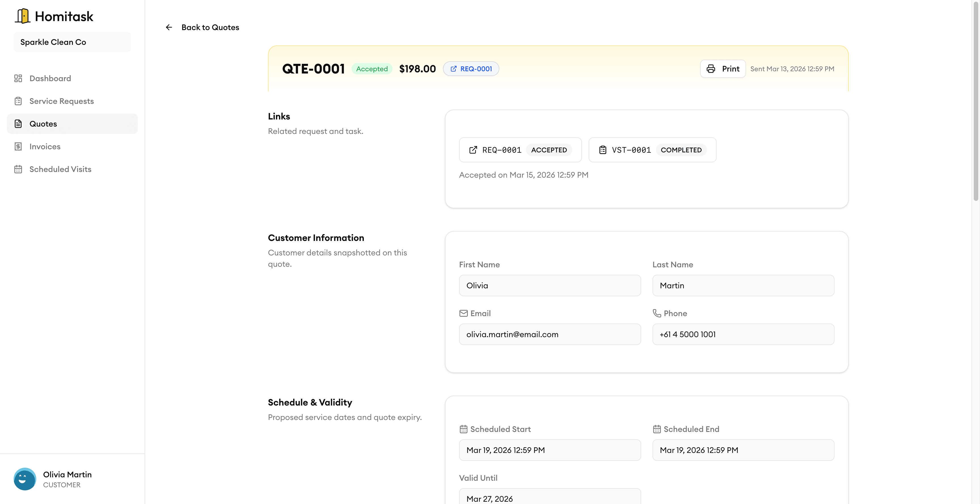Click the Scheduled End date value
The height and width of the screenshot is (504, 980).
coord(743,450)
